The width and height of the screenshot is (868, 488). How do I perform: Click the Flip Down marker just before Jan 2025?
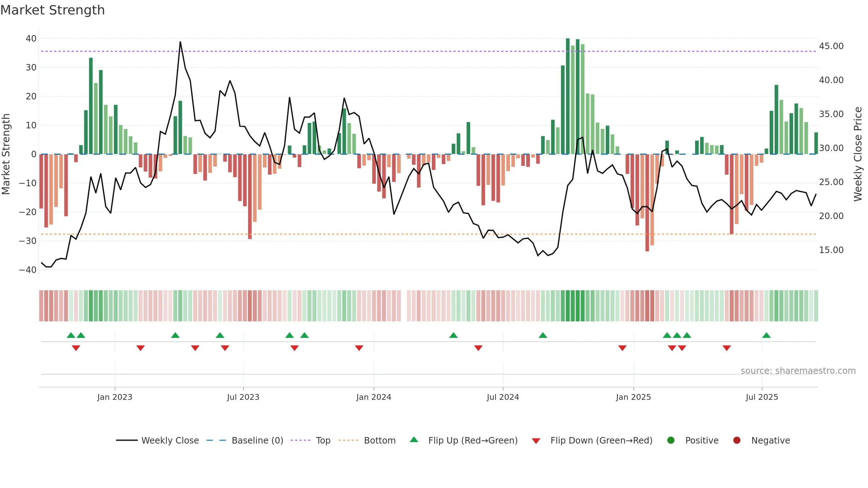[622, 348]
